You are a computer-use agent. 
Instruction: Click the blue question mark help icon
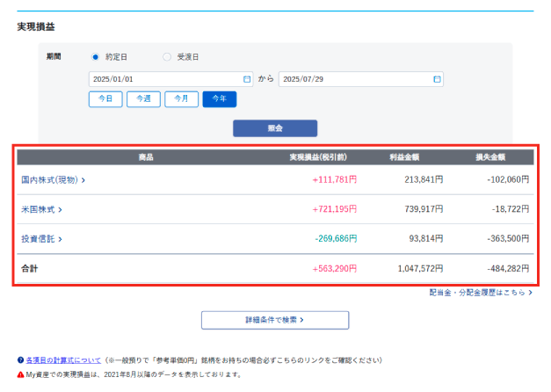20,360
